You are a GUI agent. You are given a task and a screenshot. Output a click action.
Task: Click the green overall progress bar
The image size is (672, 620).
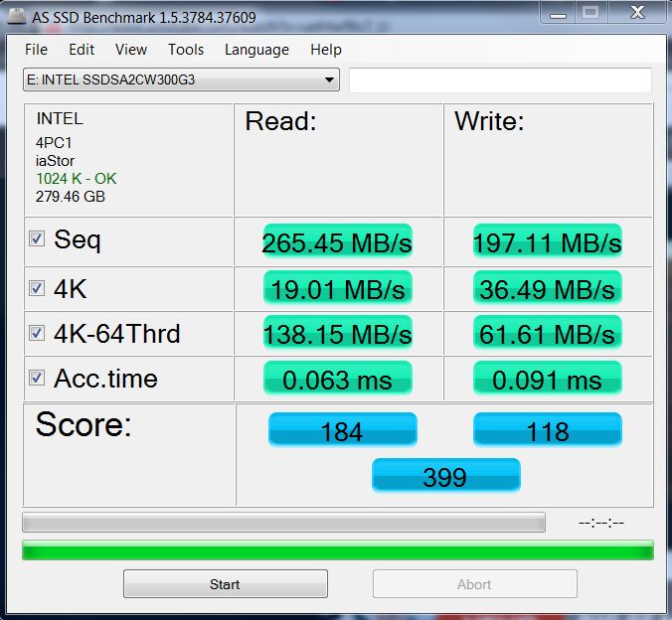tap(338, 550)
